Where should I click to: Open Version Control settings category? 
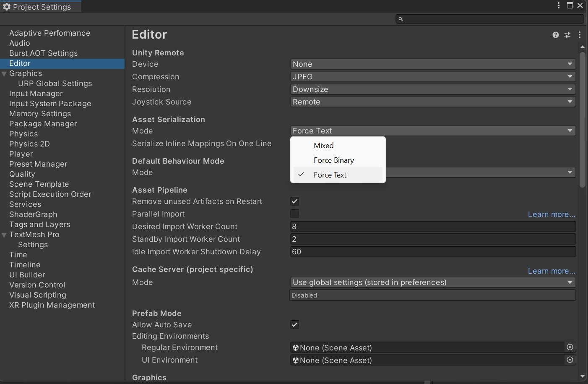click(37, 285)
